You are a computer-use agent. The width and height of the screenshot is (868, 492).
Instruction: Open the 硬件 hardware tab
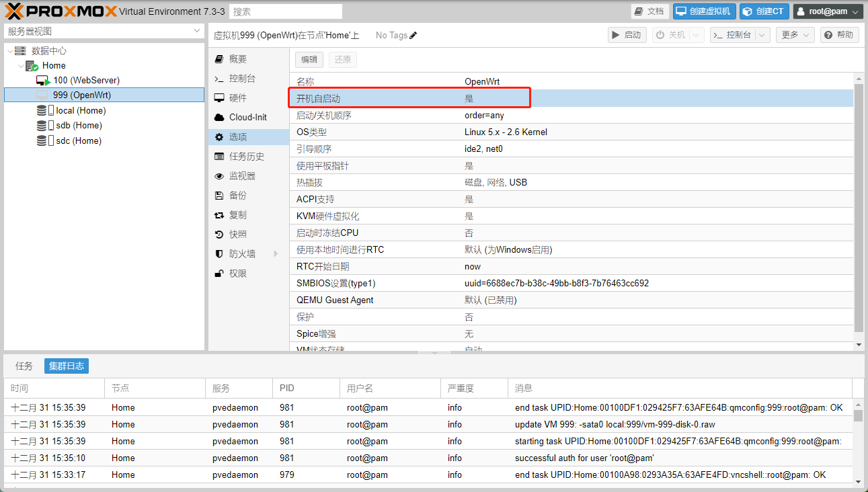coord(249,98)
